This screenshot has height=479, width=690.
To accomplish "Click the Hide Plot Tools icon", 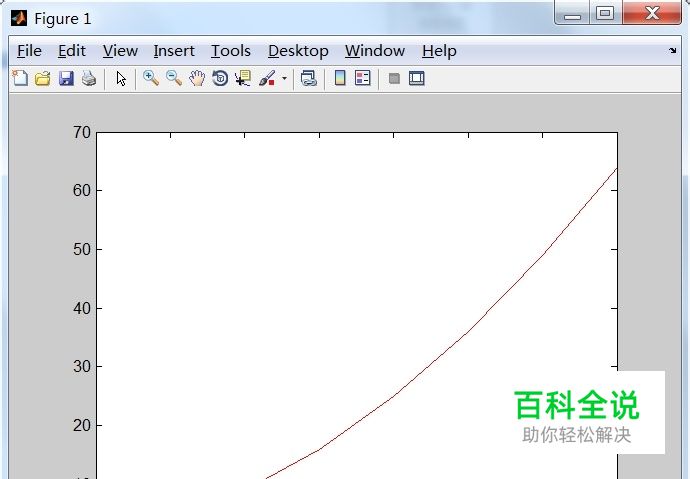I will [x=394, y=79].
